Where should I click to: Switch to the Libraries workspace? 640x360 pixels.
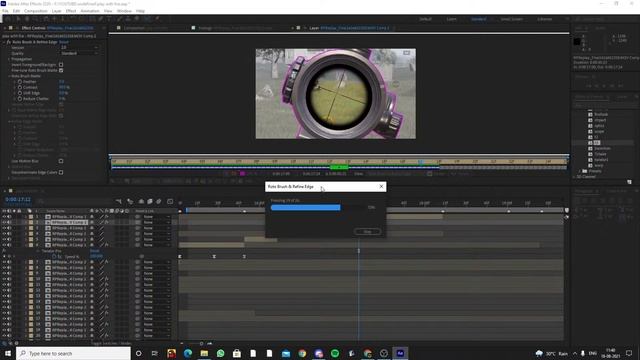544,19
